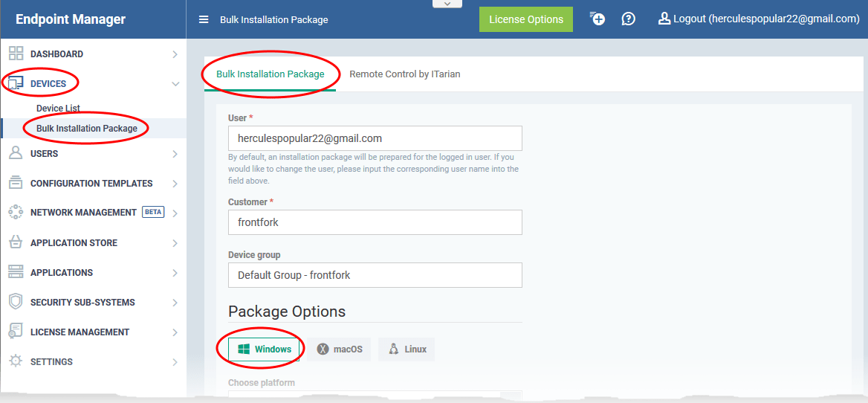Viewport: 868px width, 403px height.
Task: Select the Linux package option
Action: pos(407,349)
